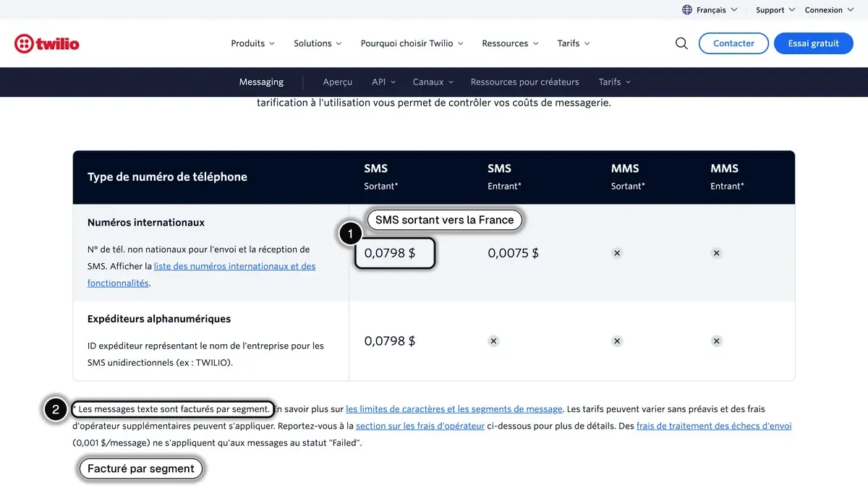Click the SMS Sortant* column header

[381, 177]
